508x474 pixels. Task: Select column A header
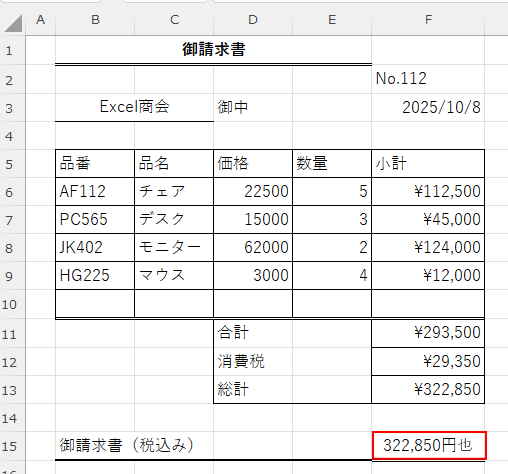tap(40, 20)
